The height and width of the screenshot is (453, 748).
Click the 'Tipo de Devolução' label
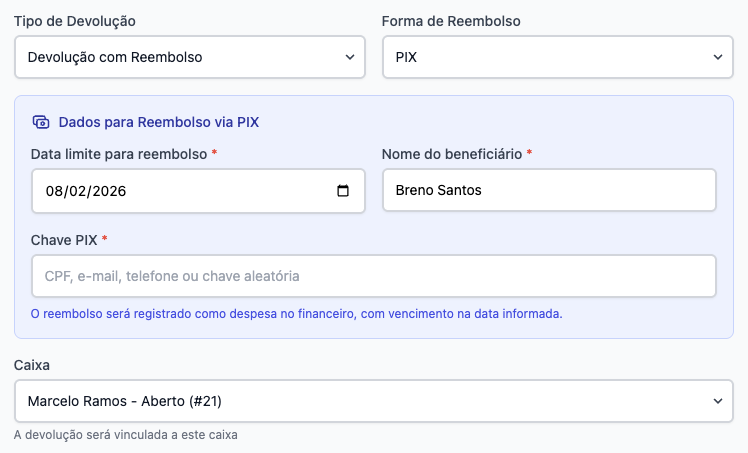pos(75,21)
